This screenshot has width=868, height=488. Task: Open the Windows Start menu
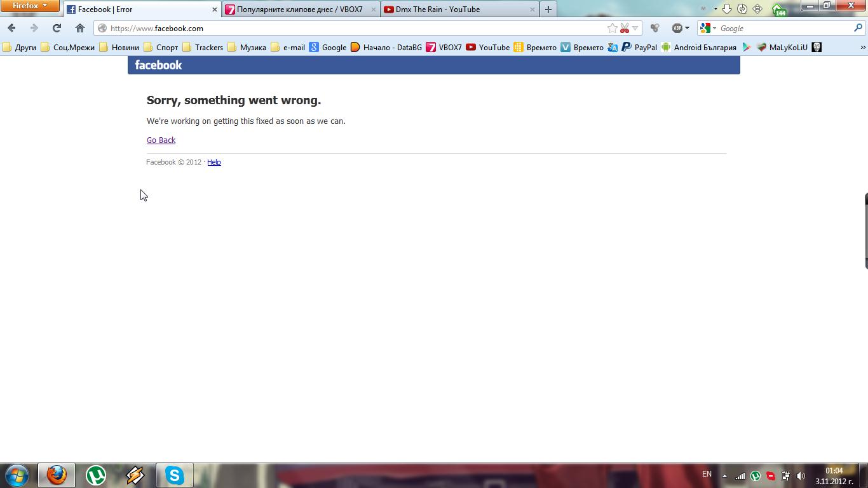(17, 475)
